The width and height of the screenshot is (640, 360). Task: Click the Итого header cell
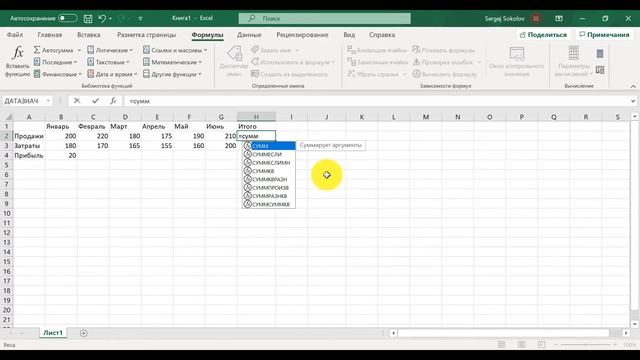[256, 127]
